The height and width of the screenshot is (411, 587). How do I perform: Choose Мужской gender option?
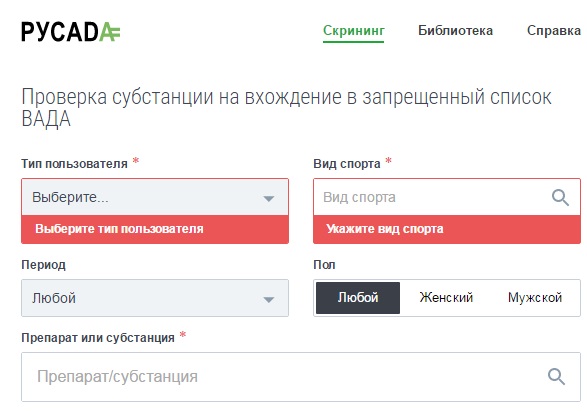(x=535, y=298)
